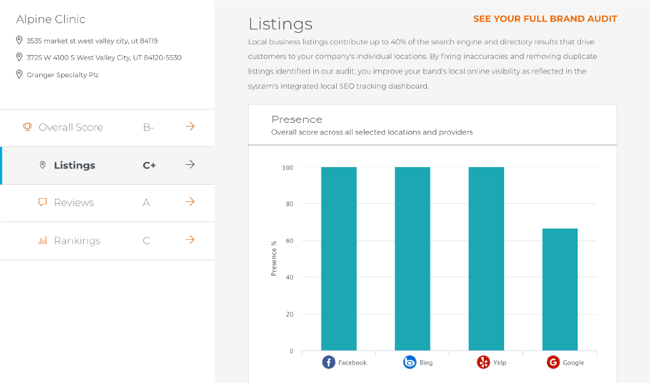
Task: Click the Facebook presence bar in chart
Action: pos(339,259)
